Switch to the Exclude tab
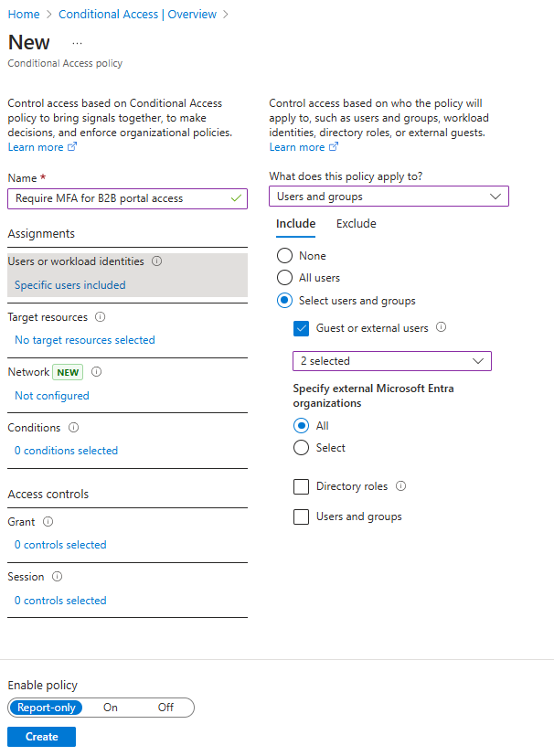Viewport: 554px width, 756px height. tap(356, 223)
